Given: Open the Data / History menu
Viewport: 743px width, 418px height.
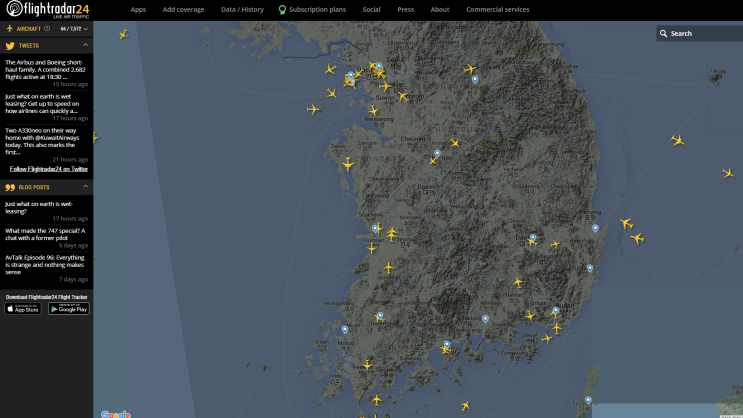Looking at the screenshot, I should point(242,9).
